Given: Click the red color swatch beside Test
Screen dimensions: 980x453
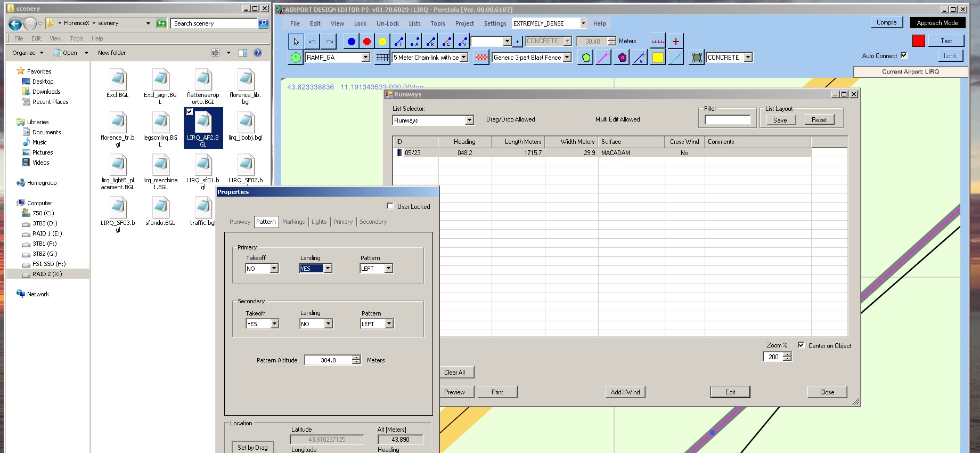Looking at the screenshot, I should [x=918, y=41].
